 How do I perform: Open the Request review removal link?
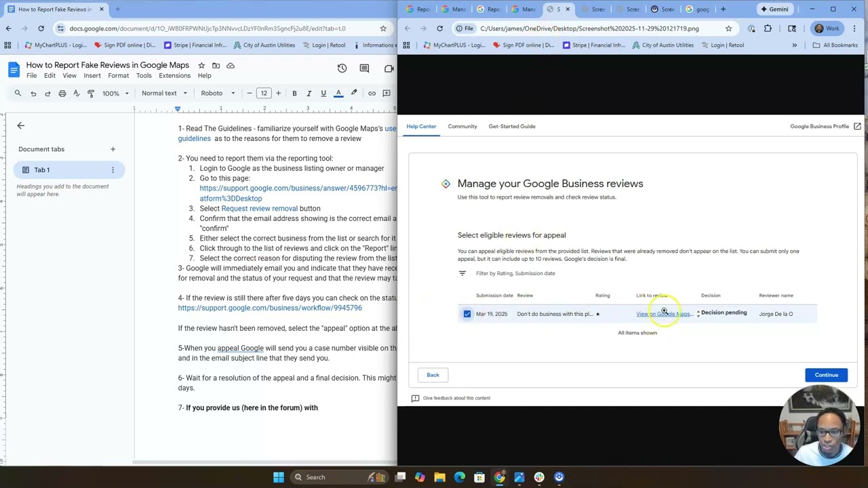[x=259, y=209]
